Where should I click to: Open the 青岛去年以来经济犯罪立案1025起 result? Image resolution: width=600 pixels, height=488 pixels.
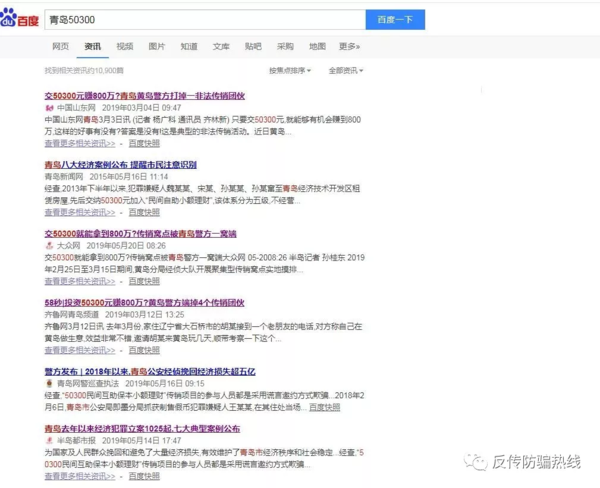tap(142, 428)
